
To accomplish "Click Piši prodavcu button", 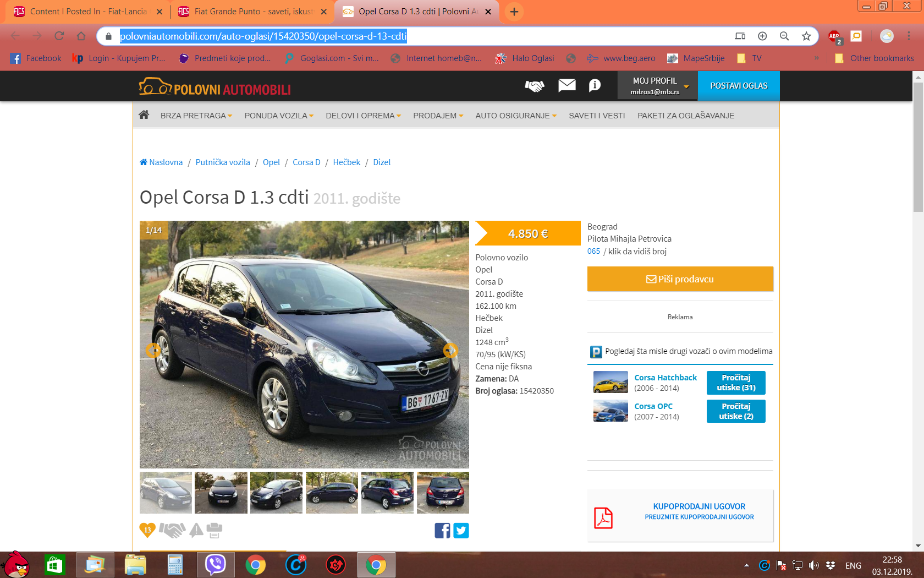I will [680, 279].
